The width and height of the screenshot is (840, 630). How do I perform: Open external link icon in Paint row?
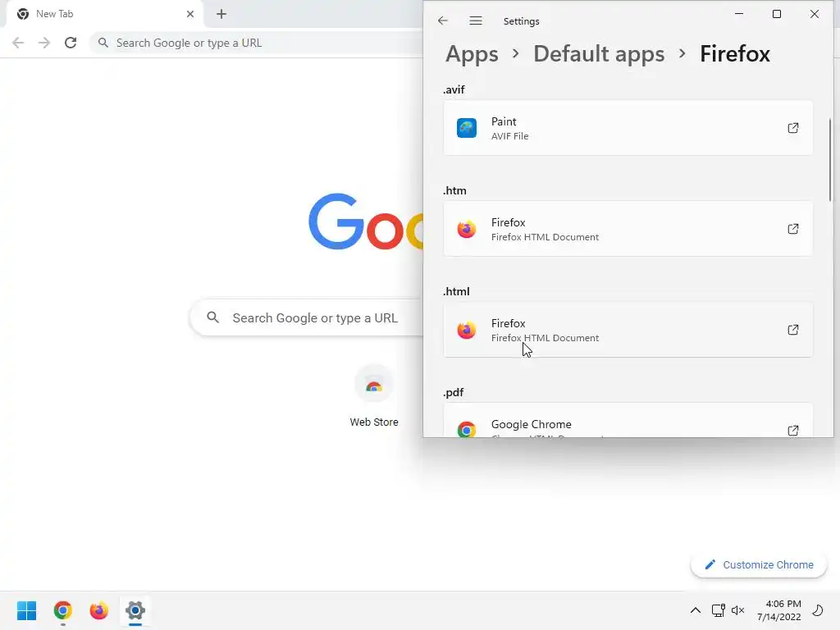pyautogui.click(x=793, y=128)
